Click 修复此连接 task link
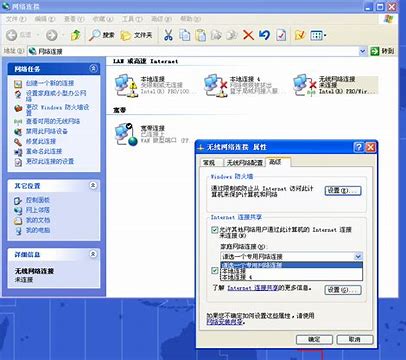406x360 pixels. click(x=41, y=141)
